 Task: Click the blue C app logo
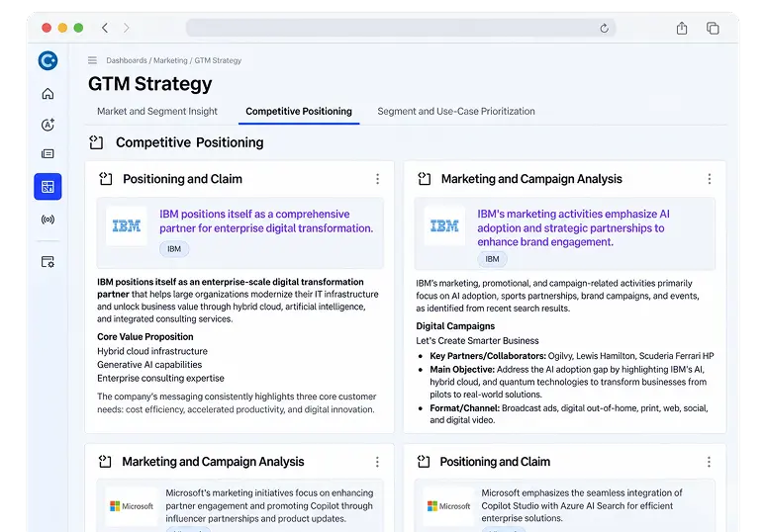48,60
